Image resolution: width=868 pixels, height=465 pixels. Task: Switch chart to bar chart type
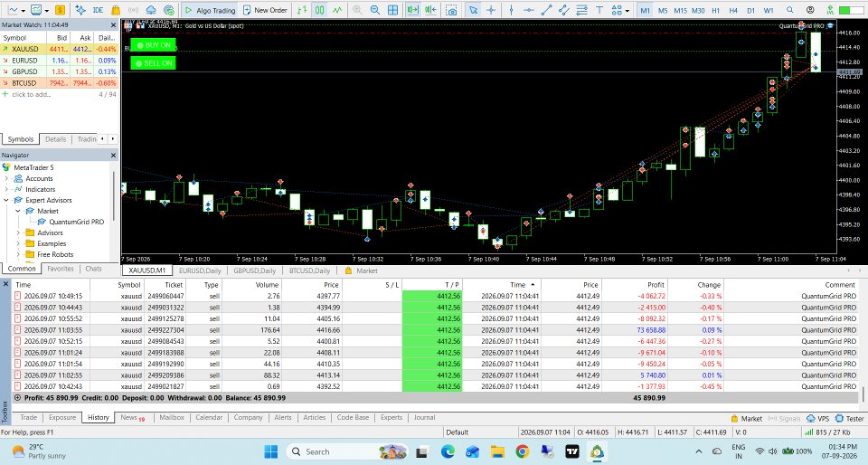click(302, 10)
